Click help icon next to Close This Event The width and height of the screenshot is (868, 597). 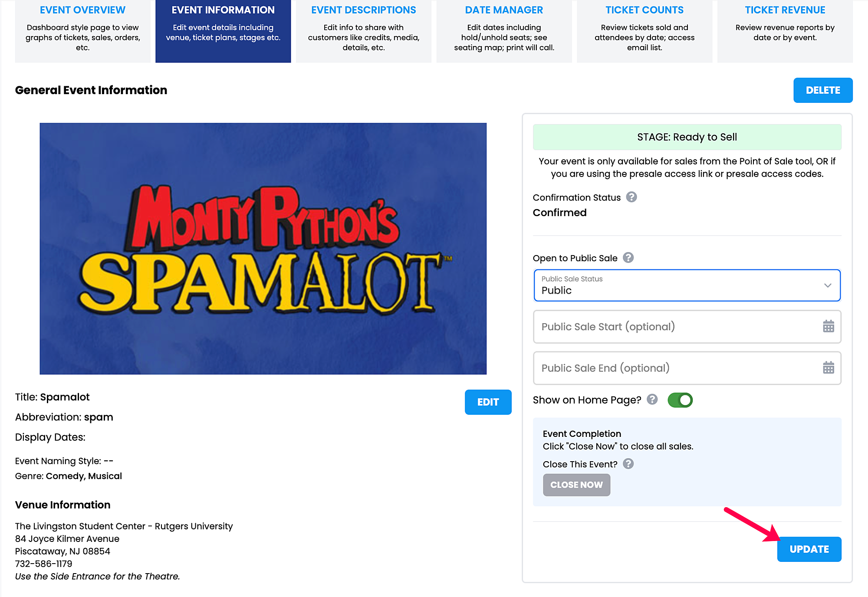click(x=628, y=464)
